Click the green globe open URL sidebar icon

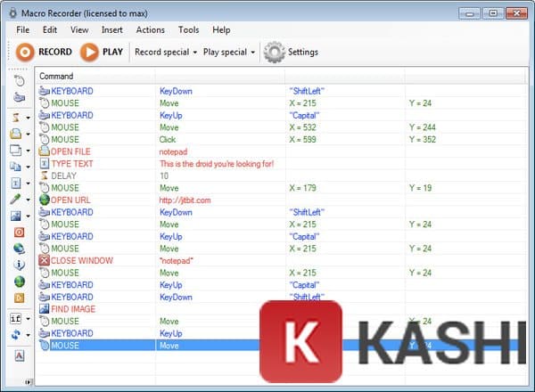[x=19, y=282]
